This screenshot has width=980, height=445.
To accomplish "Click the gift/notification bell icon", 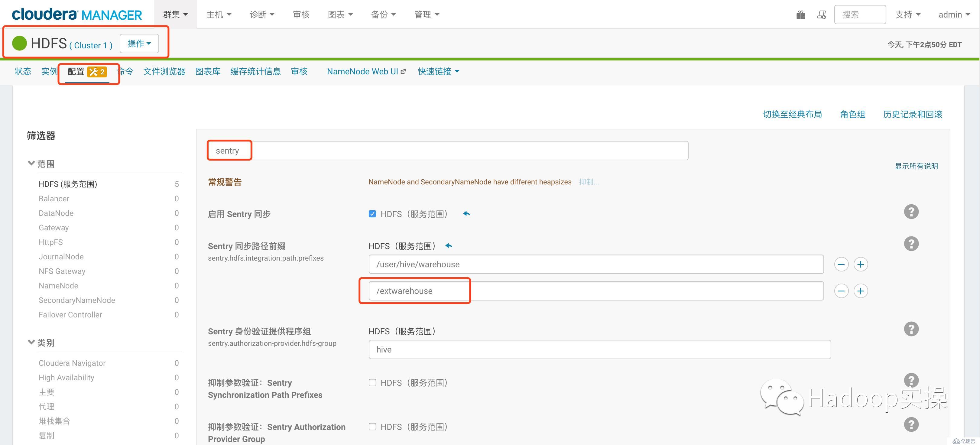I will (803, 14).
